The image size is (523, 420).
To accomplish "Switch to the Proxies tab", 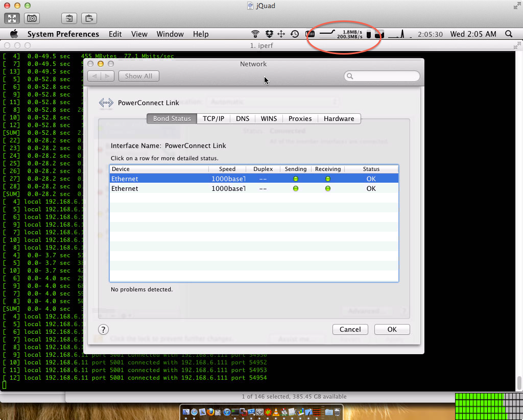I will (300, 119).
